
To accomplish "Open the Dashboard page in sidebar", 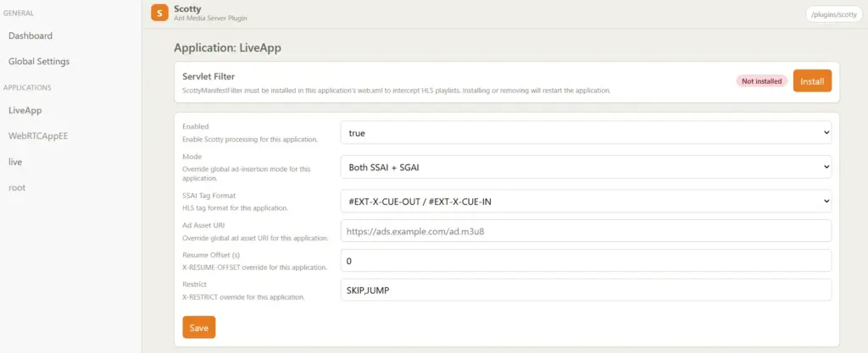I will (x=31, y=36).
